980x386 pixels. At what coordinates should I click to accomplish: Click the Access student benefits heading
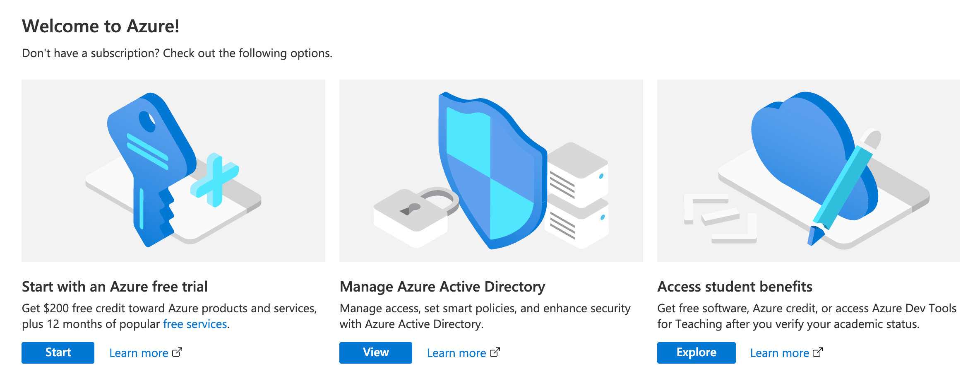tap(735, 287)
